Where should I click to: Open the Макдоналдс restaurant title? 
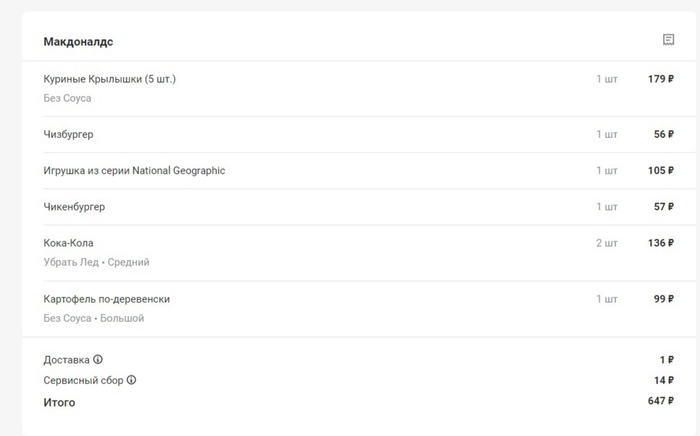coord(78,42)
